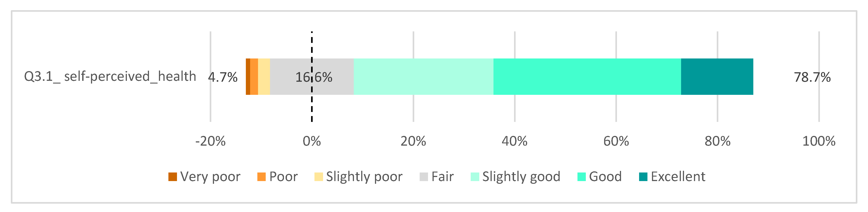Click the pale yellow Slightly poor segment
Viewport: 868px width, 212px height.
pyautogui.click(x=264, y=77)
